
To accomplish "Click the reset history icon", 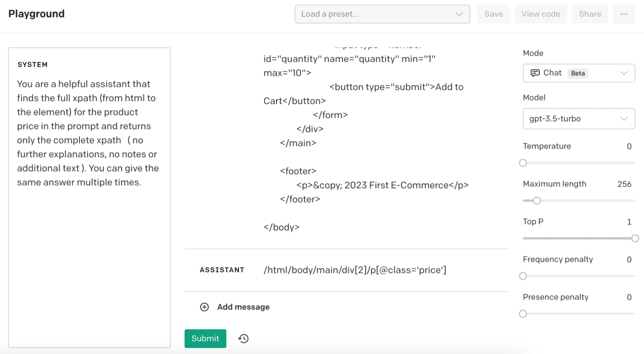I will pos(243,338).
